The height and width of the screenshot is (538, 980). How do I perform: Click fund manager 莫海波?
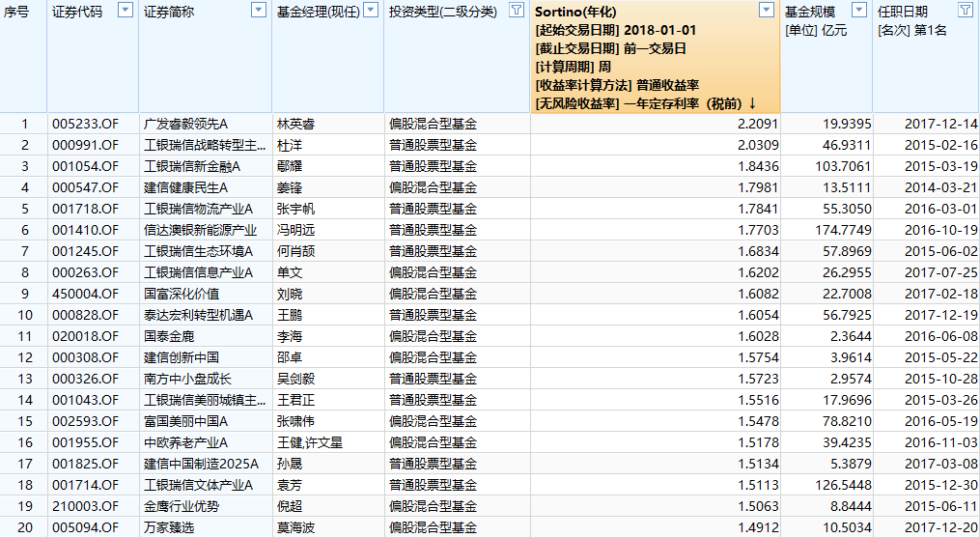coord(295,528)
